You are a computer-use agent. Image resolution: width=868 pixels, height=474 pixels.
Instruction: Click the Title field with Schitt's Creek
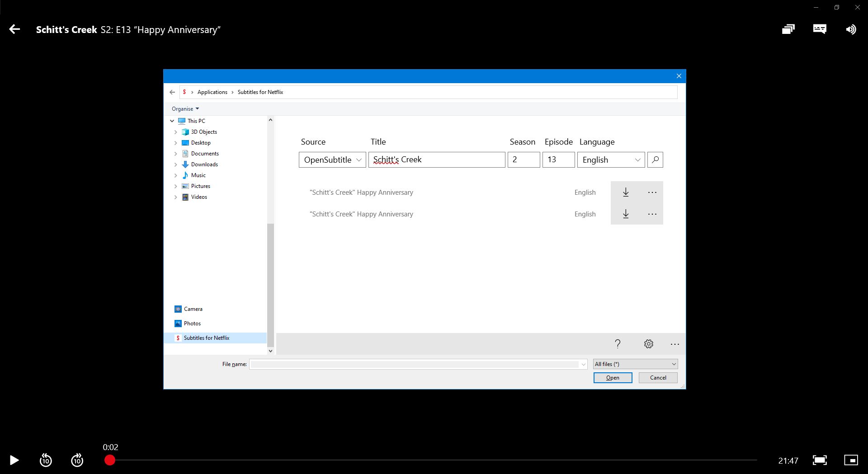437,160
